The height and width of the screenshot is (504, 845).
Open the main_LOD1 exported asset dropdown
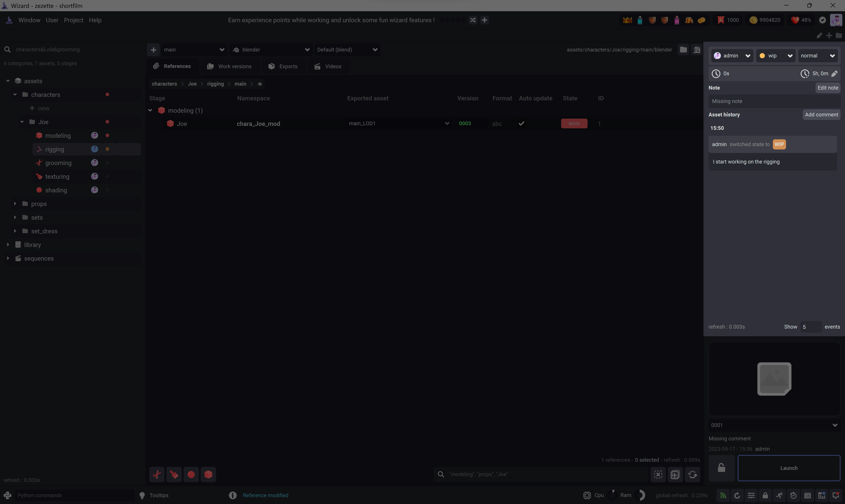[399, 124]
